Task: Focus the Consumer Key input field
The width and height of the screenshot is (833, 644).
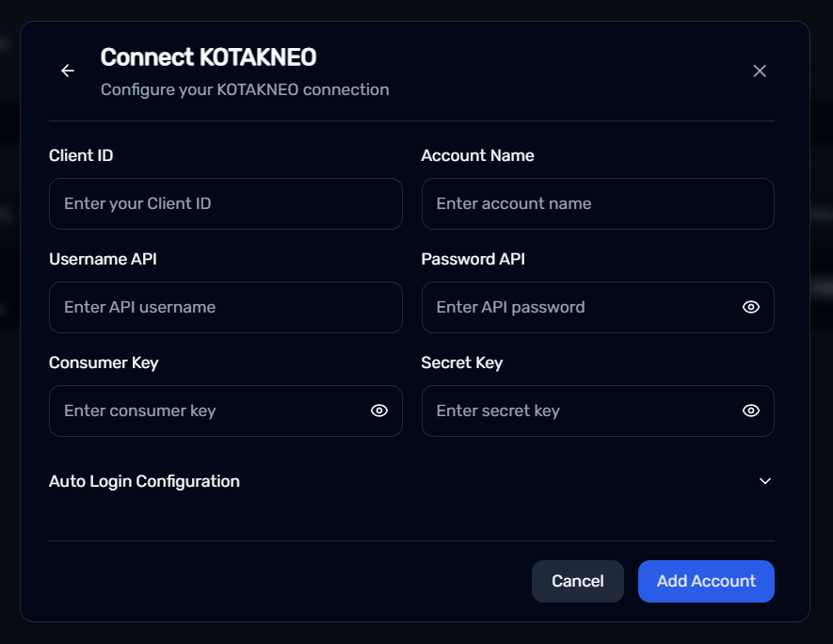Action: click(226, 411)
